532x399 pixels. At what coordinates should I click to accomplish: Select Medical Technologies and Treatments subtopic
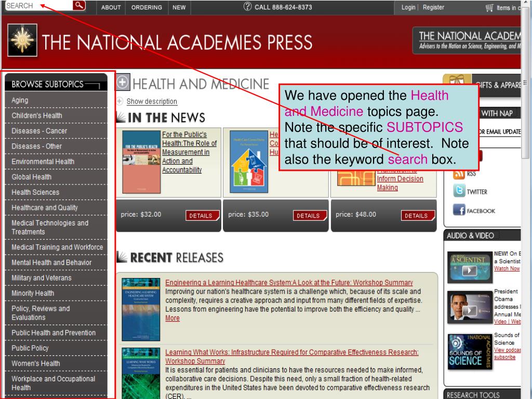point(56,228)
